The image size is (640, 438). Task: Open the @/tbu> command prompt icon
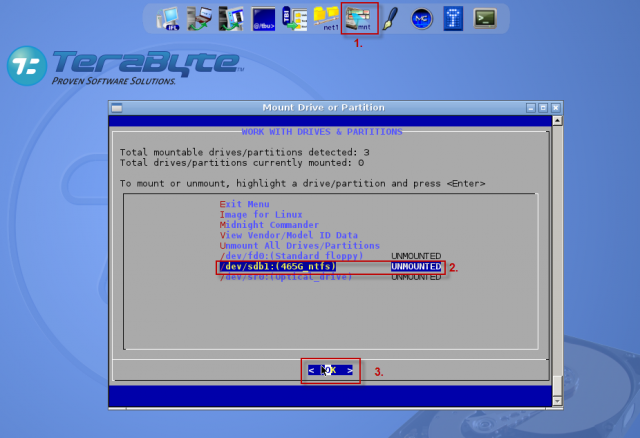[x=263, y=19]
